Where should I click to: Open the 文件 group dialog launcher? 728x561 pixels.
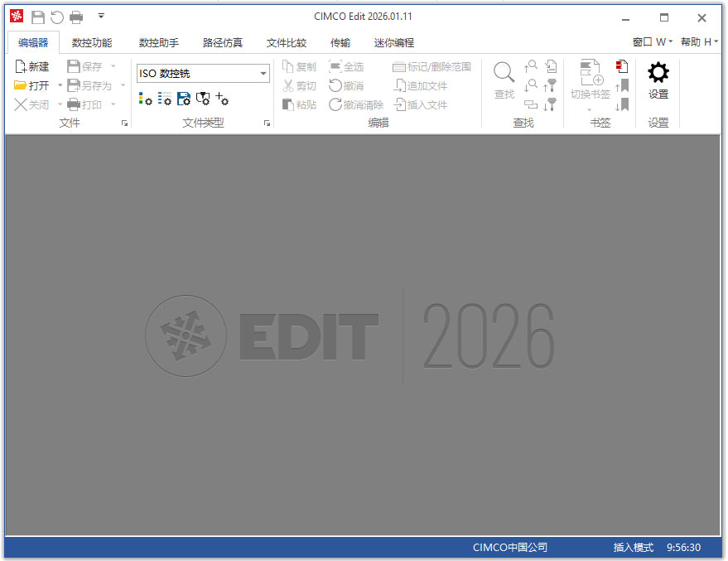[x=124, y=123]
